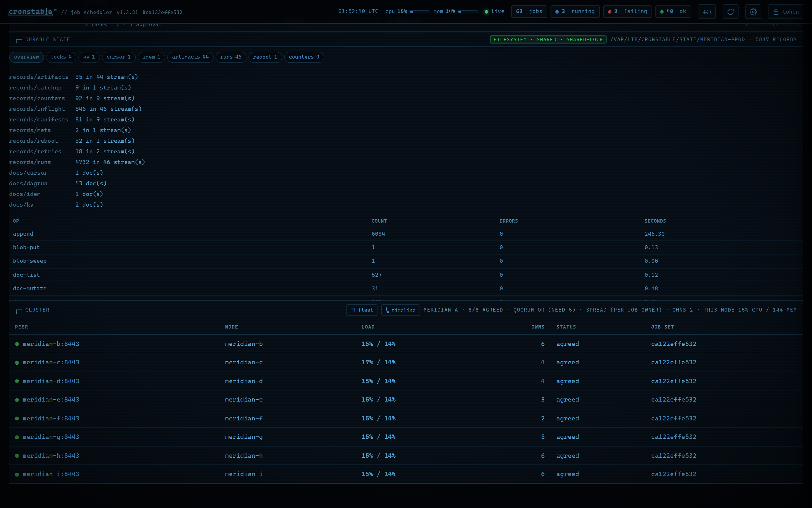The width and height of the screenshot is (812, 508).
Task: Click the cpu usage bar
Action: point(420,11)
